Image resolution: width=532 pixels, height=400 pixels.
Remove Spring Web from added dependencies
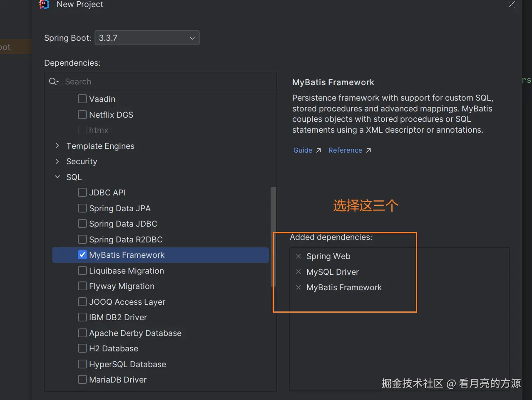(x=298, y=256)
